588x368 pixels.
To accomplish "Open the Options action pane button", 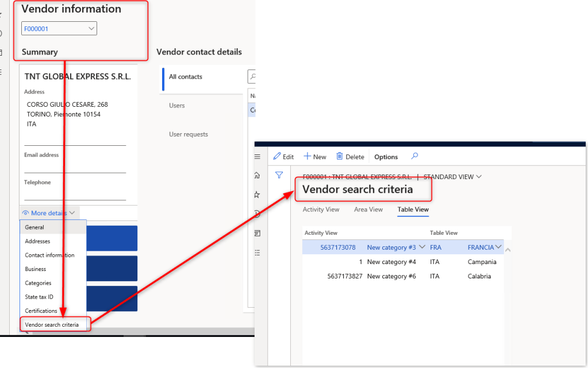I will click(386, 157).
